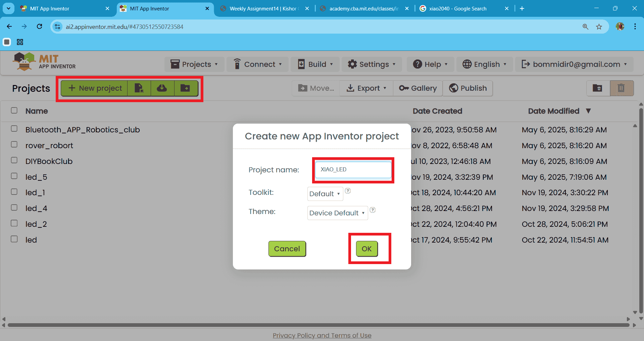Image resolution: width=644 pixels, height=341 pixels.
Task: Open the Build menu
Action: 315,64
